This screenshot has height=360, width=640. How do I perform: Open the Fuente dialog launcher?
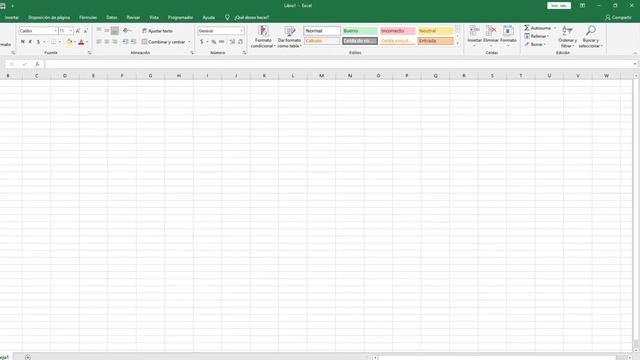coord(89,53)
